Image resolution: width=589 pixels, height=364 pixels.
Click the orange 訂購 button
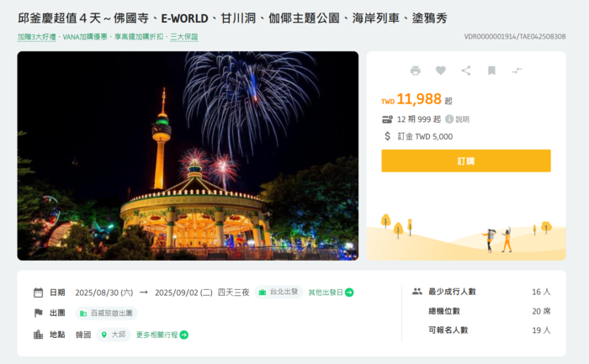coord(466,161)
